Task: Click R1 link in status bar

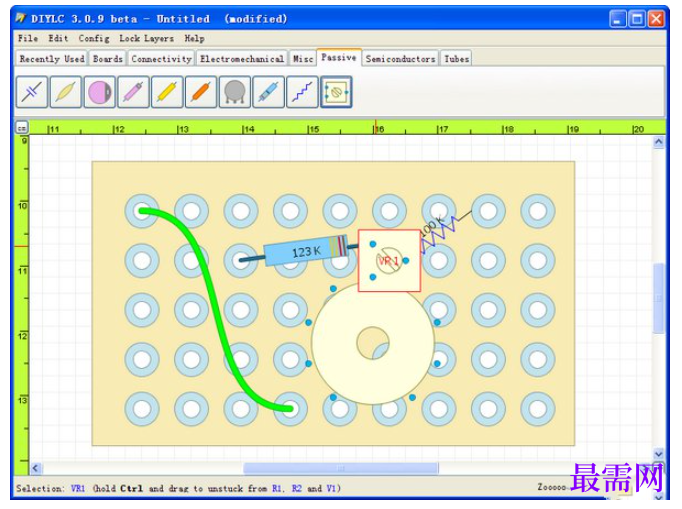Action: 277,489
